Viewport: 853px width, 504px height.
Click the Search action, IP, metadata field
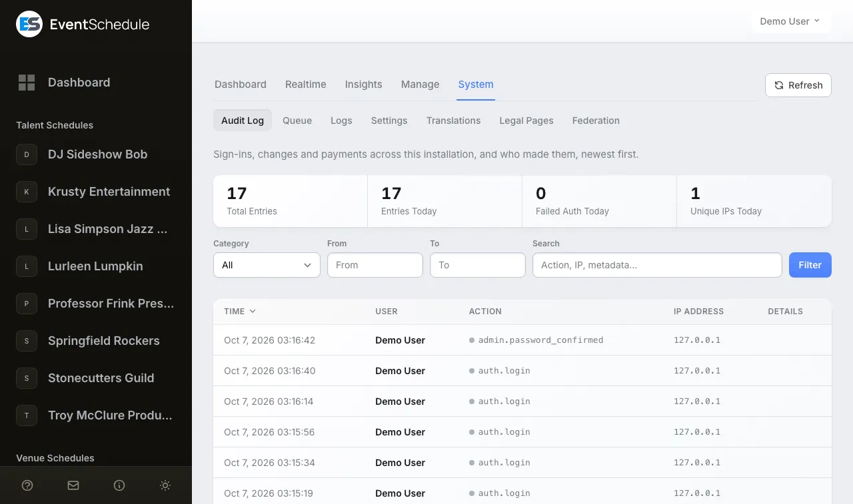(657, 265)
